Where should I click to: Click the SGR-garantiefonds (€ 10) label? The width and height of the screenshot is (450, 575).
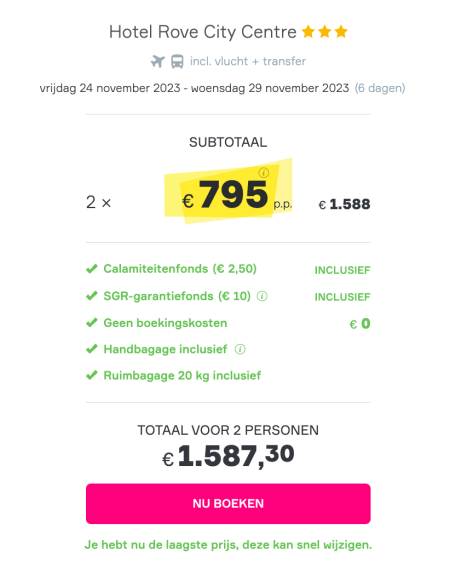177,296
